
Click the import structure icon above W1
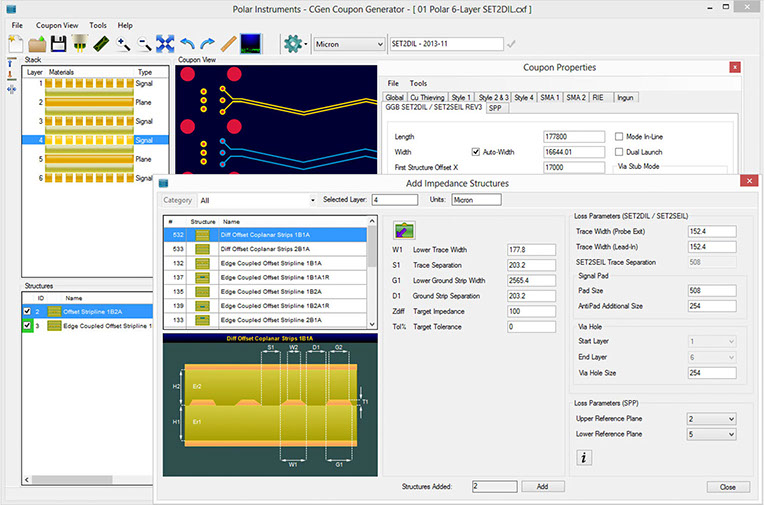click(404, 229)
